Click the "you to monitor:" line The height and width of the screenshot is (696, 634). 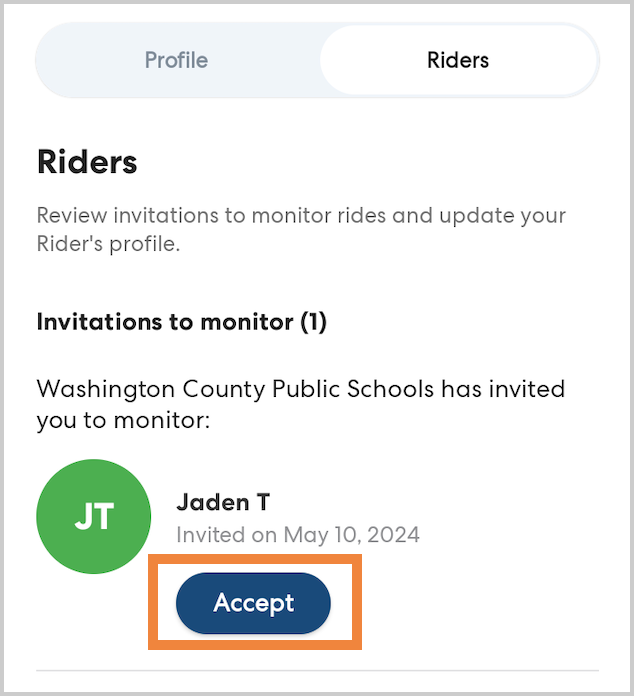point(123,421)
